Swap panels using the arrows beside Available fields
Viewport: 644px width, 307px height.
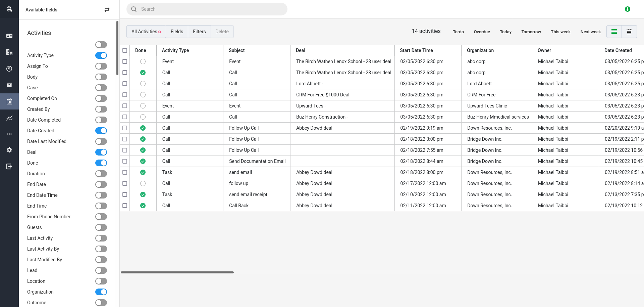pos(107,10)
